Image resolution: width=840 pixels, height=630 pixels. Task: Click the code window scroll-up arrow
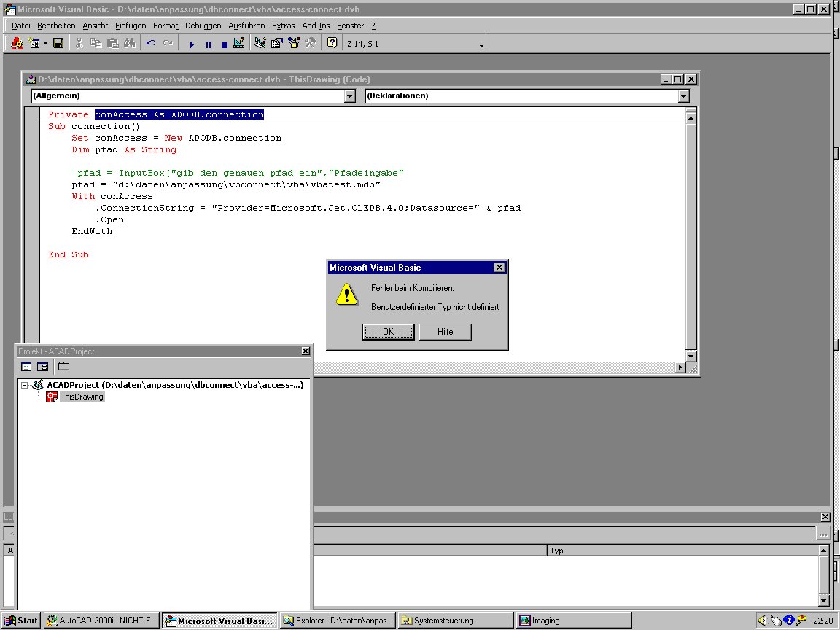pyautogui.click(x=691, y=117)
